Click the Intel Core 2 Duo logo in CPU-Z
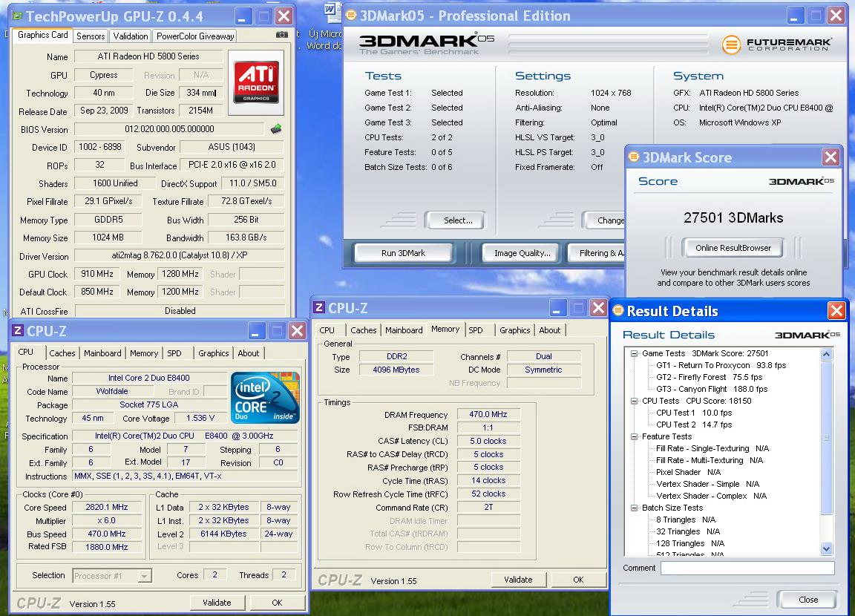 (x=265, y=398)
